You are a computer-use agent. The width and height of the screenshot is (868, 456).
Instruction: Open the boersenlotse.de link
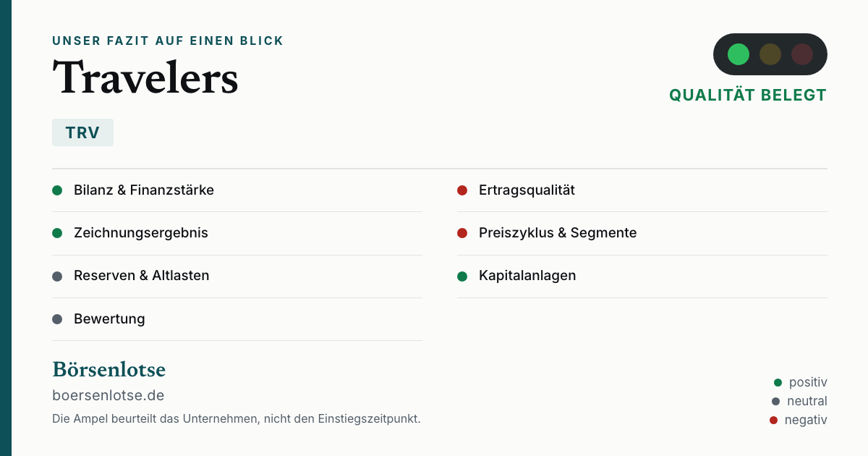tap(109, 395)
